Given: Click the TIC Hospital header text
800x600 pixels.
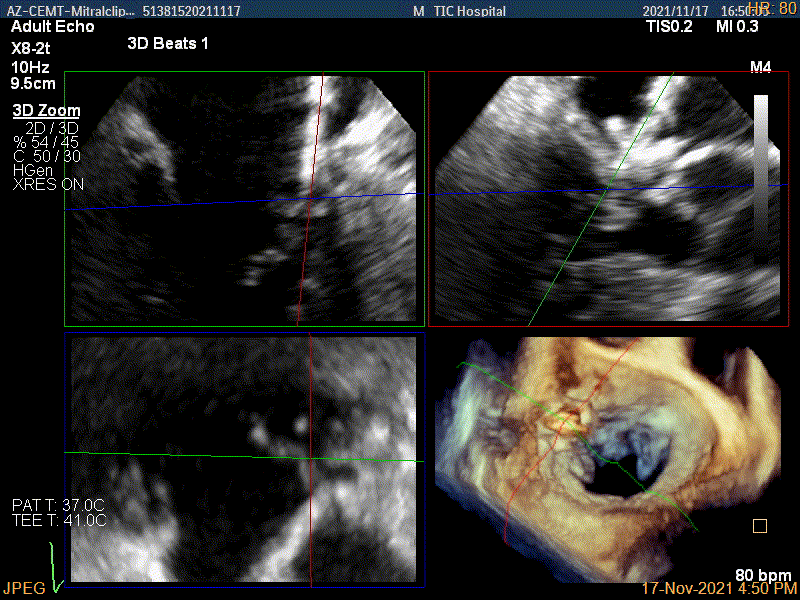Looking at the screenshot, I should point(466,12).
